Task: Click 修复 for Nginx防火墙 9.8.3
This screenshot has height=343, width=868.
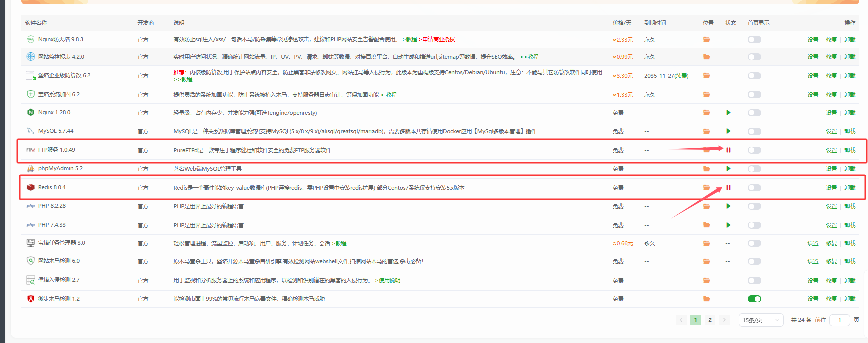Action: point(831,40)
